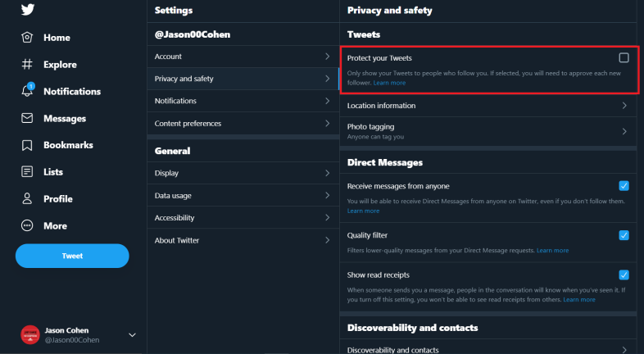This screenshot has height=354, width=644.
Task: Open the Lists label in sidebar
Action: pos(53,172)
